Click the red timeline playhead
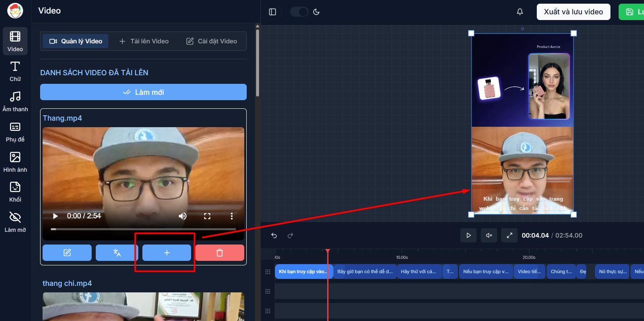The width and height of the screenshot is (644, 321). pyautogui.click(x=328, y=251)
